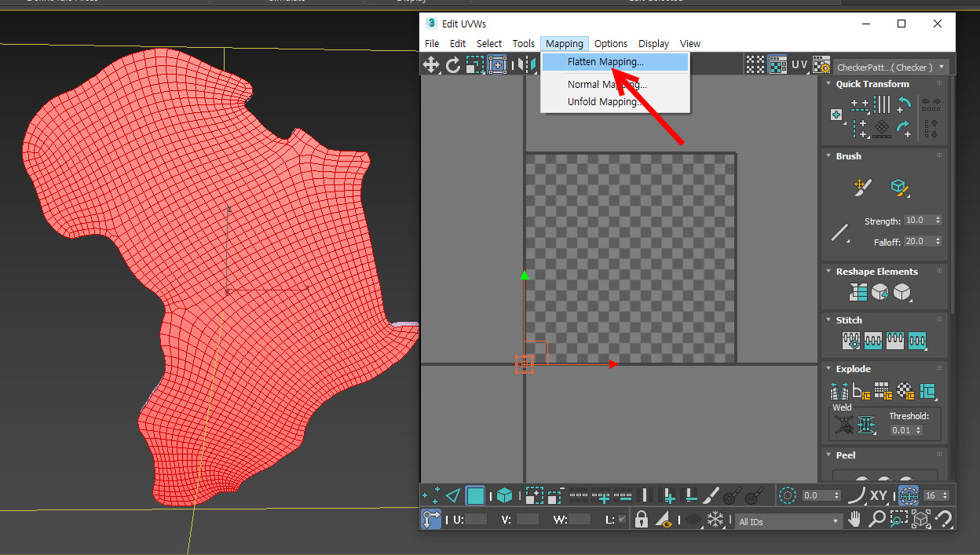Click the Straighten Selection icon in Reshape Elements

coord(858,293)
